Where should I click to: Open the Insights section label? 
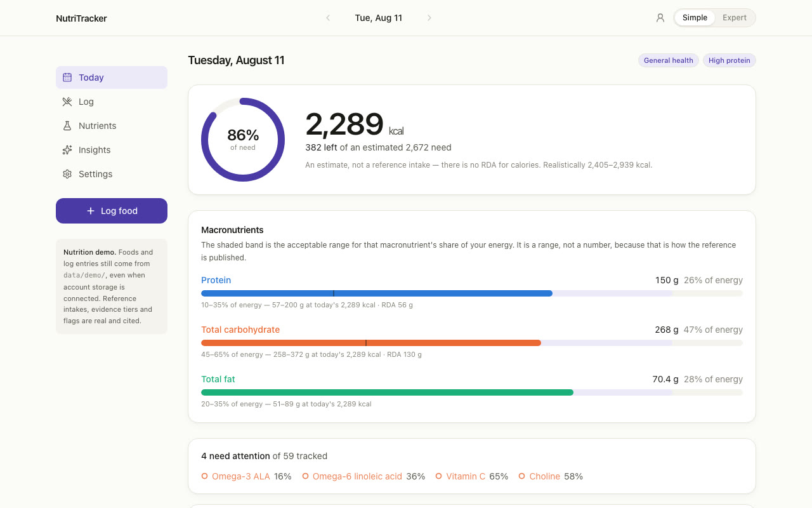(95, 150)
